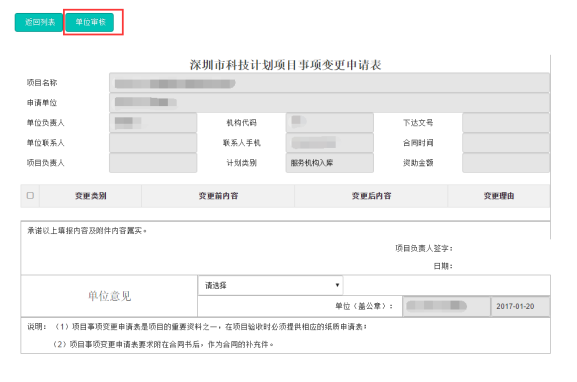
Task: Click the 资助金额 field
Action: pos(506,163)
